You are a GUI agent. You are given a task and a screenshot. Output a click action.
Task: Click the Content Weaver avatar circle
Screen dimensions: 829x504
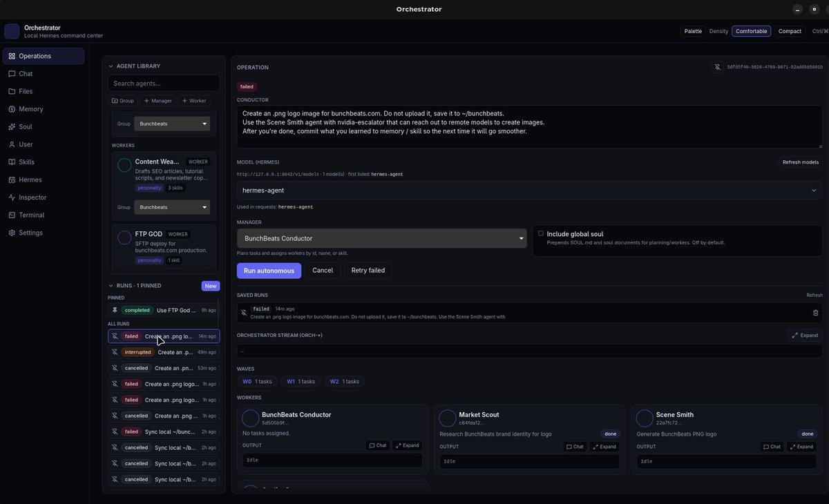(x=124, y=165)
